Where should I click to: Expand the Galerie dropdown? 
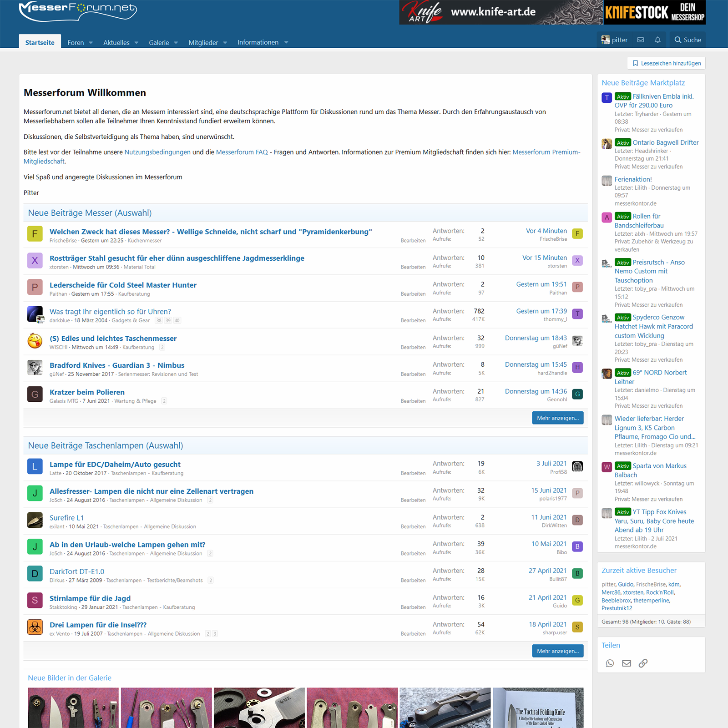click(162, 42)
